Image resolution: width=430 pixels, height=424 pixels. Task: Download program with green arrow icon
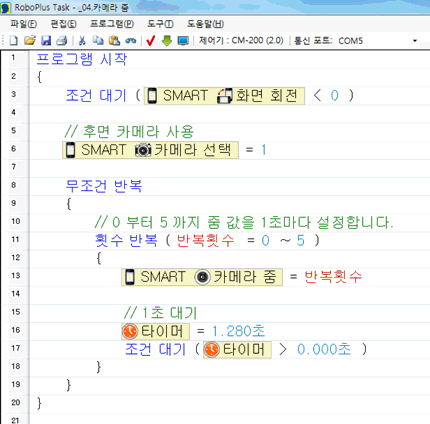coord(167,41)
